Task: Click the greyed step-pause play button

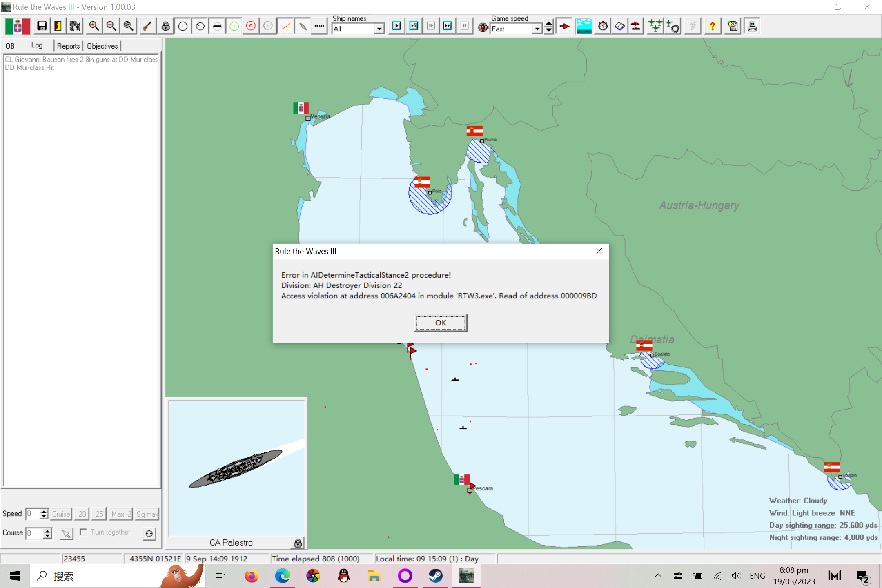Action: (431, 26)
